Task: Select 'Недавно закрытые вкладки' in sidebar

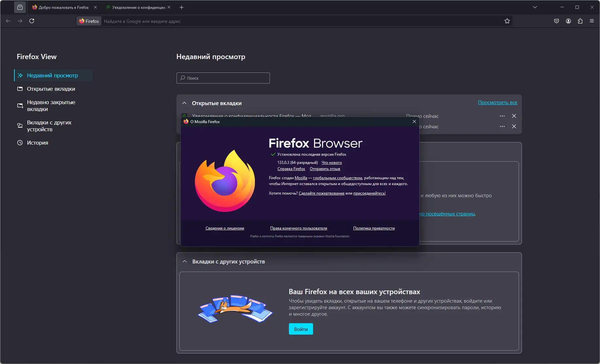Action: coord(54,106)
